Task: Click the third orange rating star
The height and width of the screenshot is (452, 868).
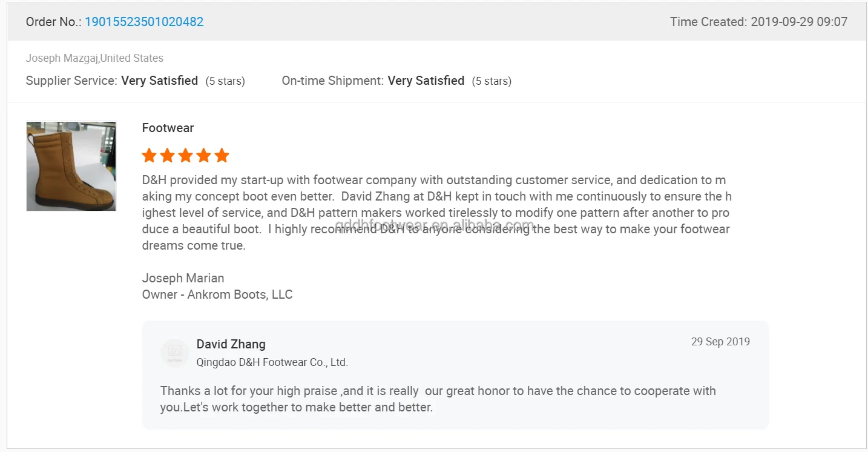Action: click(x=185, y=156)
